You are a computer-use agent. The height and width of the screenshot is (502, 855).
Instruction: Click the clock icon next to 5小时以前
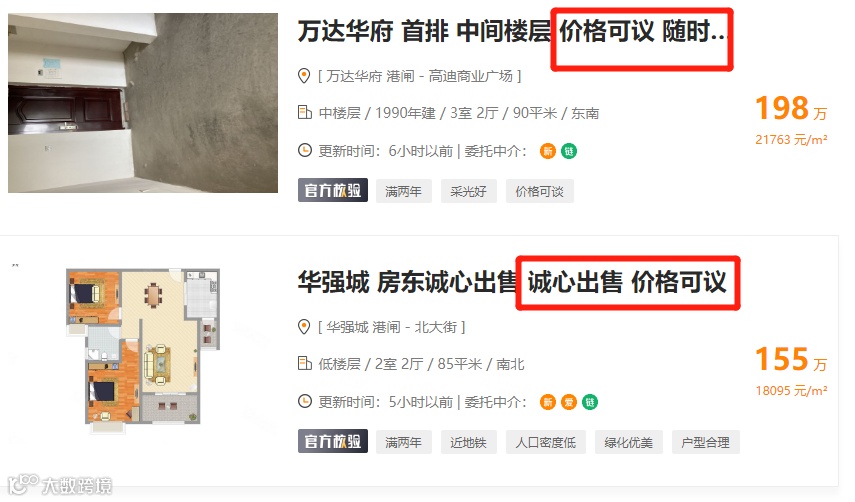coord(304,402)
